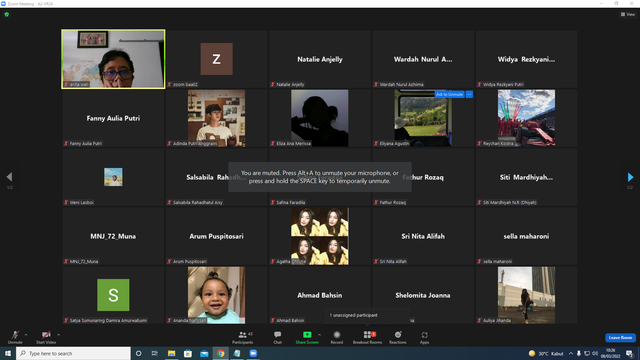640x360 pixels.
Task: Click the Ahmad Bahsin tile
Action: pos(320,295)
